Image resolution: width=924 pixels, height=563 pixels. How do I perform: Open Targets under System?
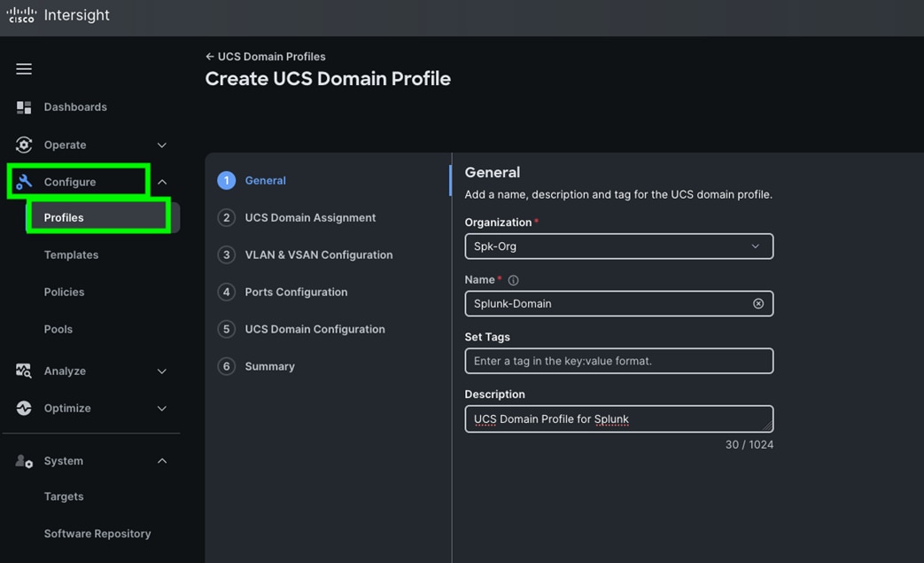(64, 497)
